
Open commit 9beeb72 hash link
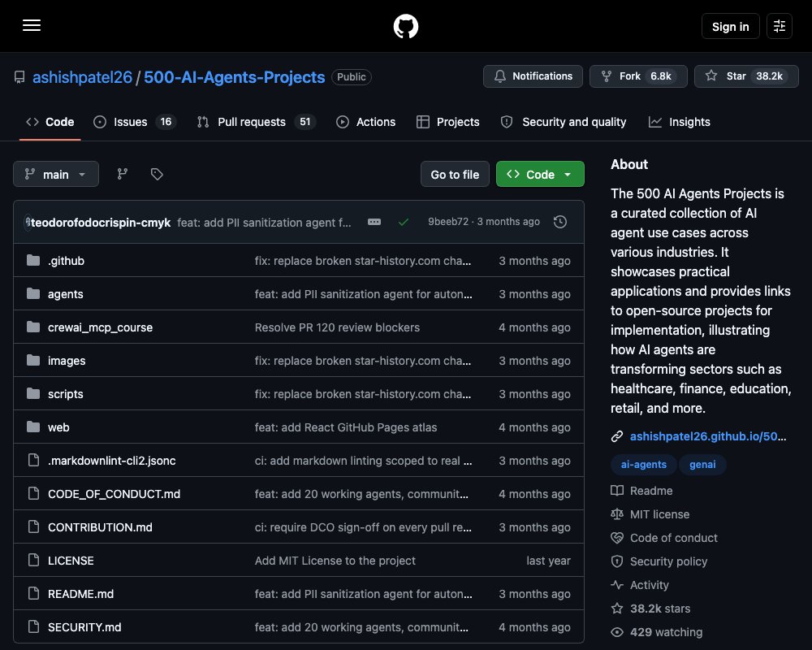(x=448, y=222)
